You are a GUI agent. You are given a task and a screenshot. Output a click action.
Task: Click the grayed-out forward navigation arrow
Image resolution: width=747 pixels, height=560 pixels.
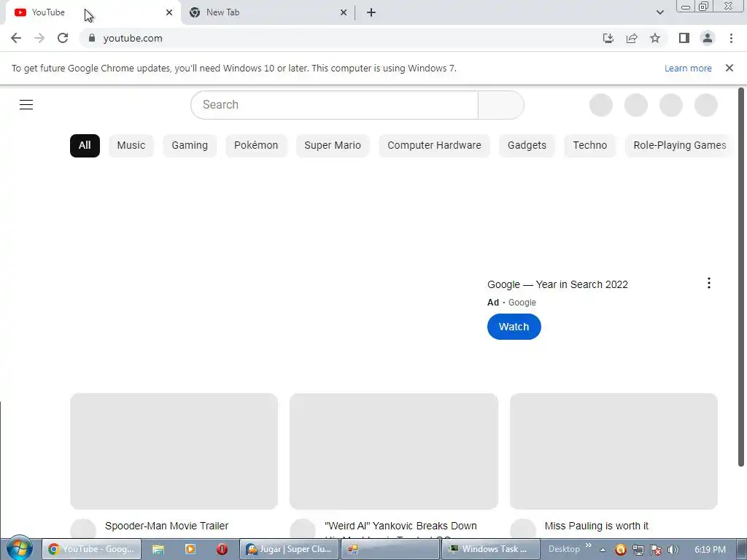(39, 38)
